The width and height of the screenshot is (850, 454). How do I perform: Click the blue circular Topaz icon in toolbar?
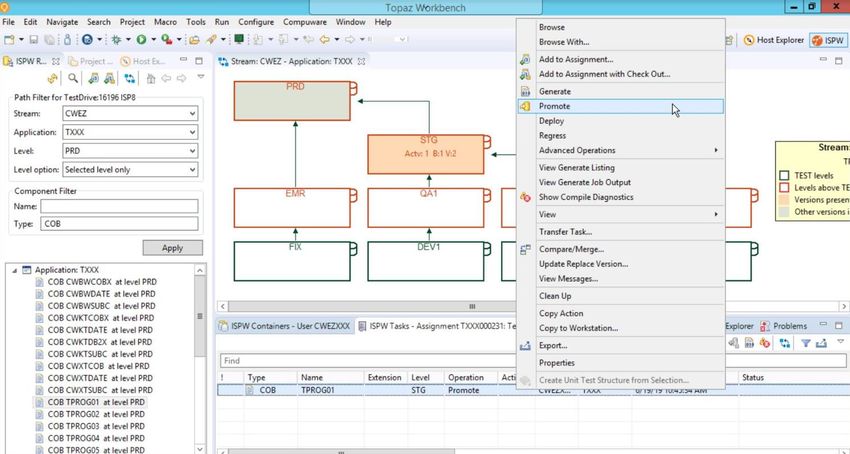[87, 40]
